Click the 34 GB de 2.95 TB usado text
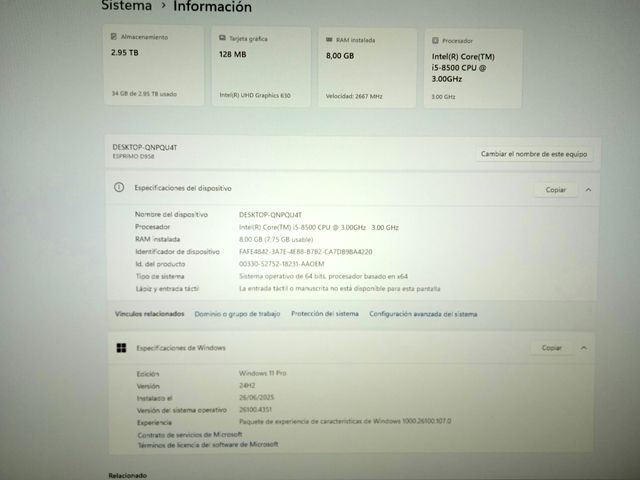 point(144,94)
